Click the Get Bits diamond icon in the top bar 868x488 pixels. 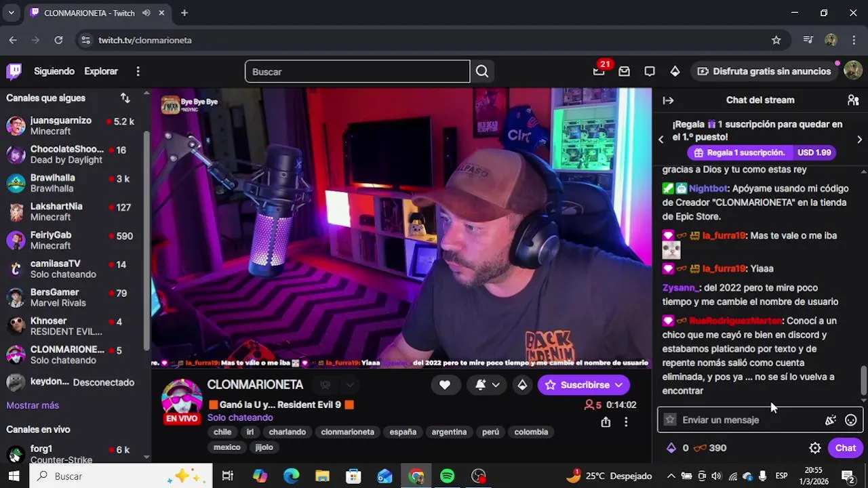click(x=675, y=71)
